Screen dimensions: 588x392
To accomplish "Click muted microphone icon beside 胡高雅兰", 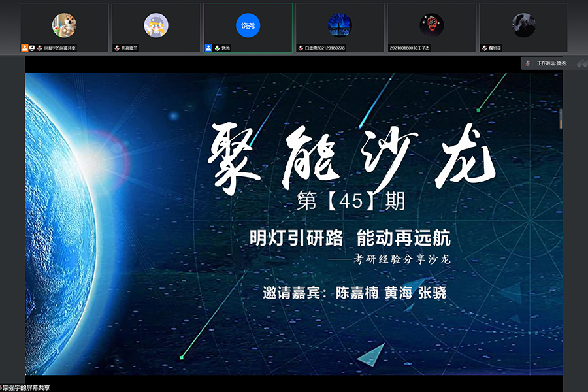I will pyautogui.click(x=116, y=48).
